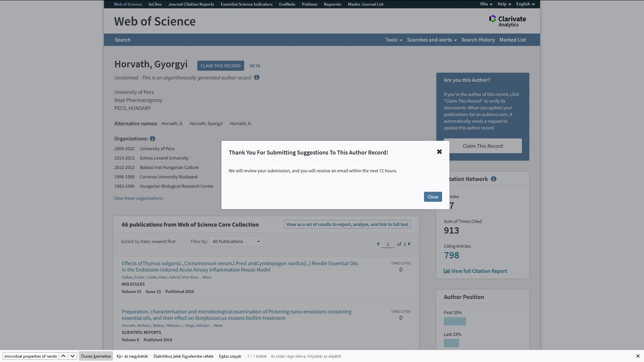
Task: Open Publons in top navigation
Action: pos(309,4)
